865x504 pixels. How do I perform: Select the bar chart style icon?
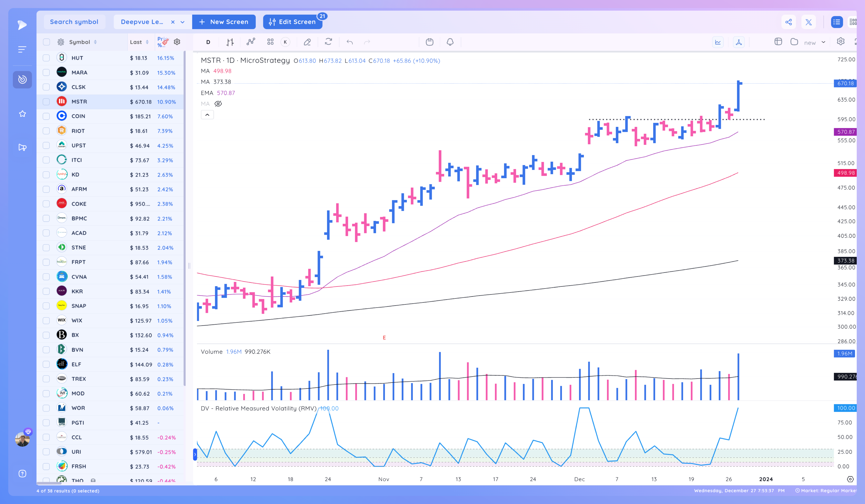click(x=230, y=42)
